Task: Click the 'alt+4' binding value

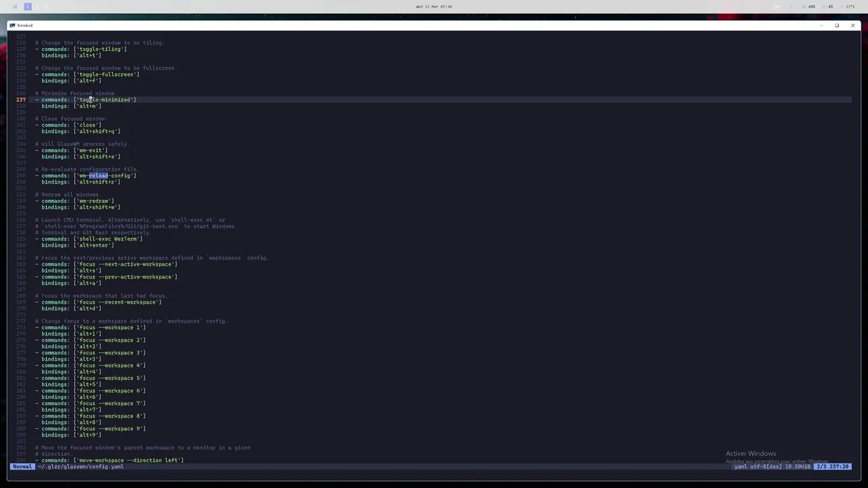Action: (89, 372)
